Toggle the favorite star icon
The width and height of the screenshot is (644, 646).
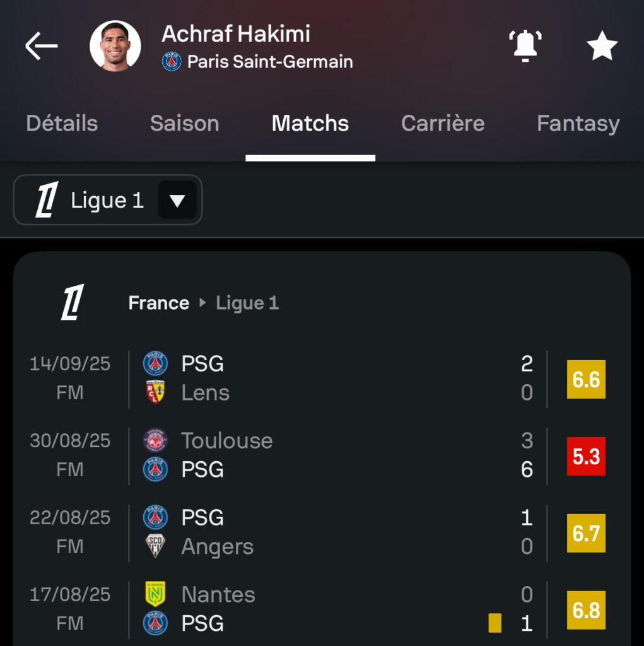(602, 46)
